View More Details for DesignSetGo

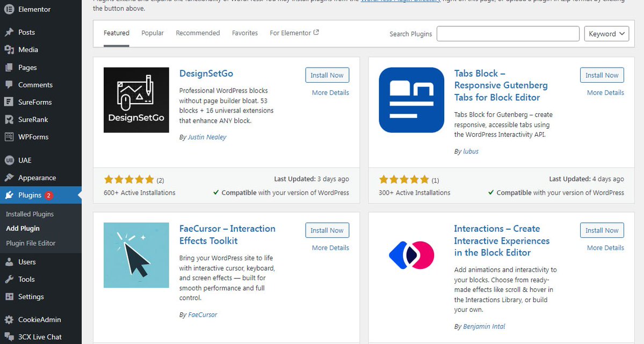[x=330, y=93]
